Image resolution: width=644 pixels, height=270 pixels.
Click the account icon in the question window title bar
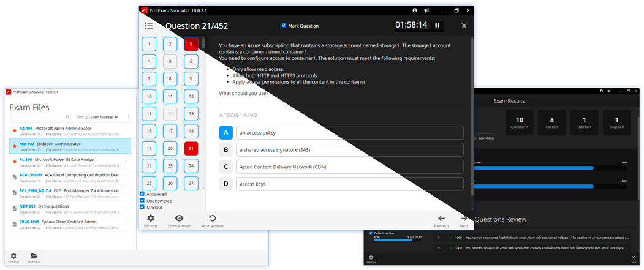pos(415,10)
